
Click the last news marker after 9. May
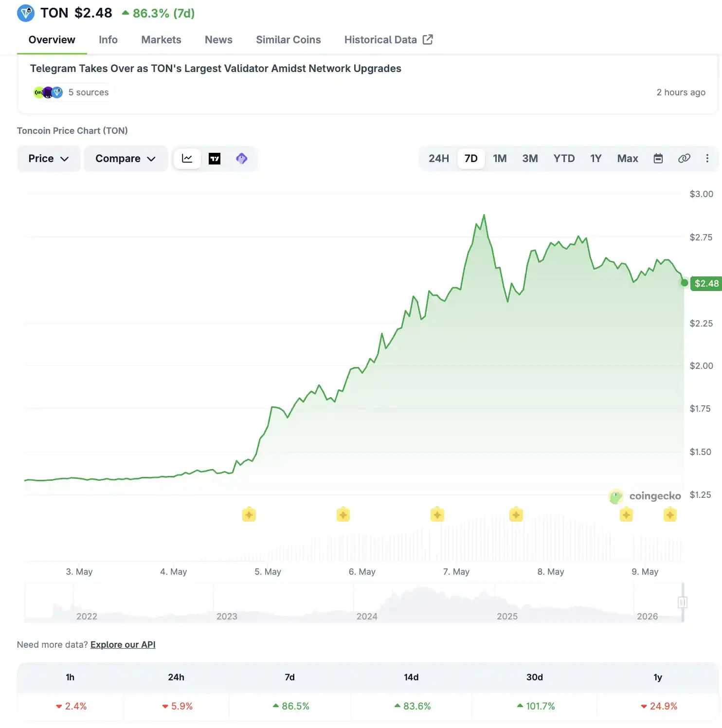[x=670, y=514]
